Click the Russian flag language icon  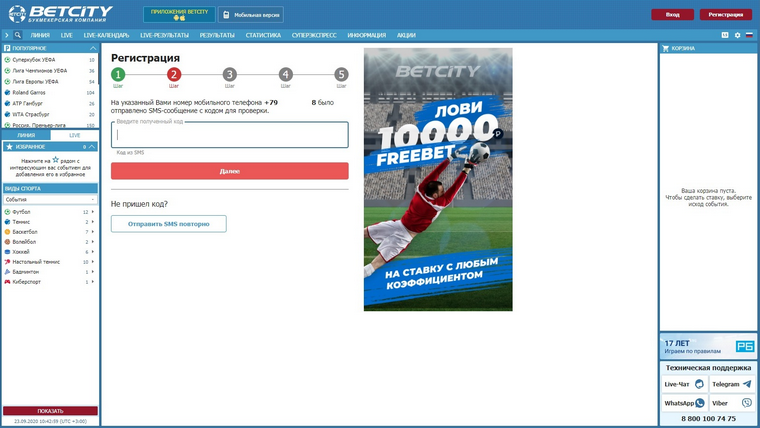click(x=749, y=35)
